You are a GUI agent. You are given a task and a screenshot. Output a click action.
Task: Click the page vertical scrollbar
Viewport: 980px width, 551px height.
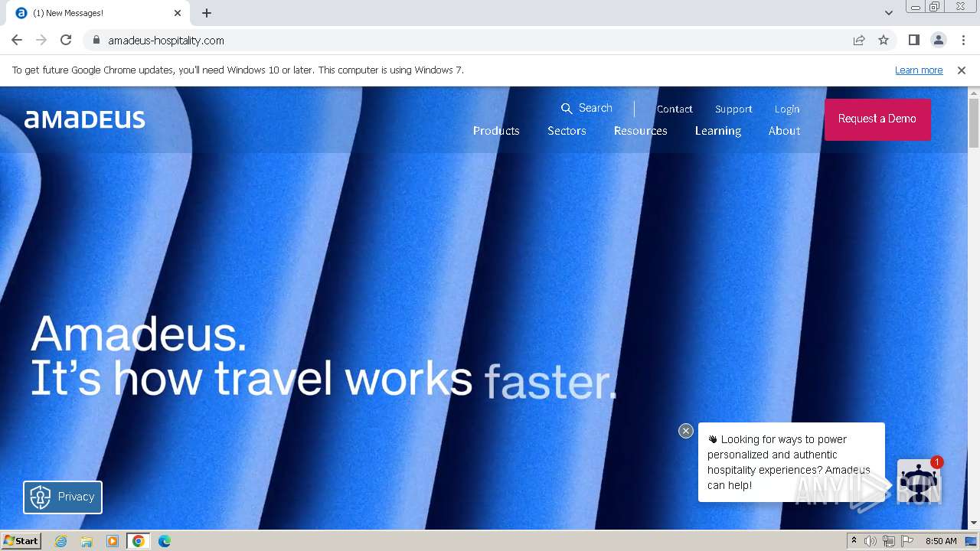(x=974, y=122)
